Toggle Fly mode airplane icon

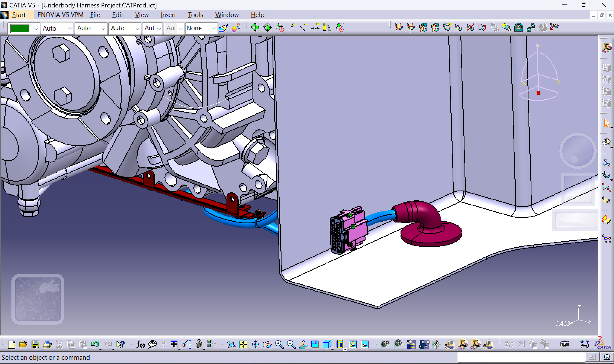231,344
